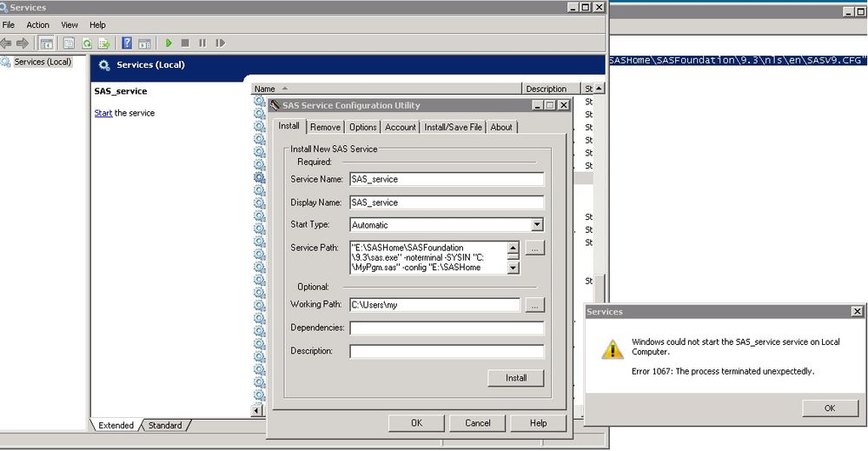Image resolution: width=868 pixels, height=451 pixels.
Task: Open the View menu
Action: click(x=70, y=25)
